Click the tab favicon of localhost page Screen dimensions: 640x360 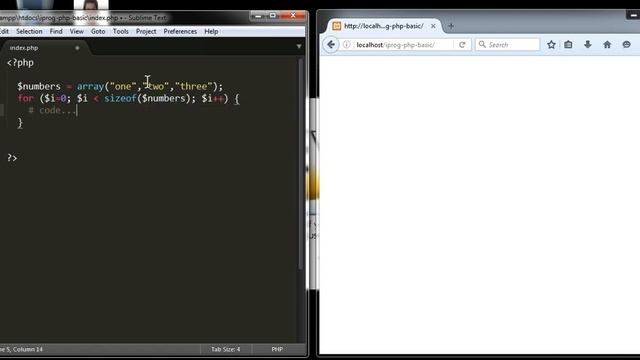coord(336,26)
